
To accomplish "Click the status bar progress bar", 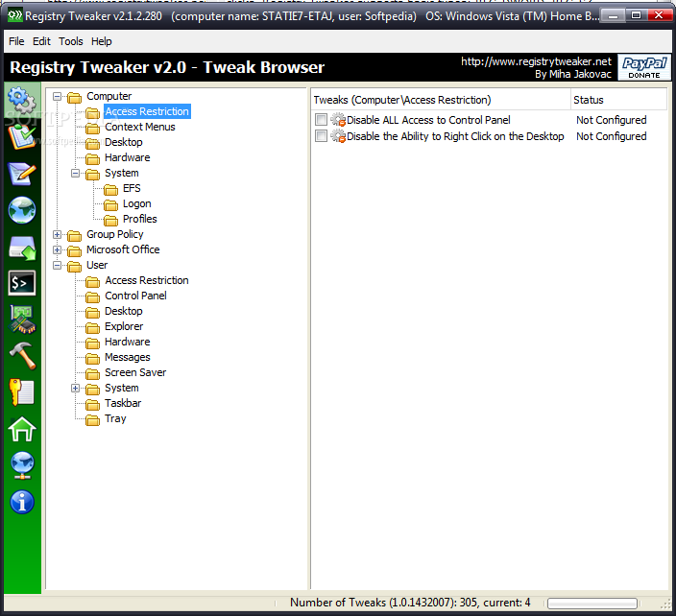I will pos(592,604).
